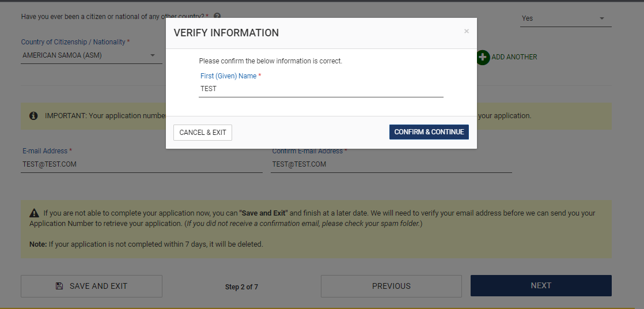Click the Next button

pyautogui.click(x=541, y=286)
